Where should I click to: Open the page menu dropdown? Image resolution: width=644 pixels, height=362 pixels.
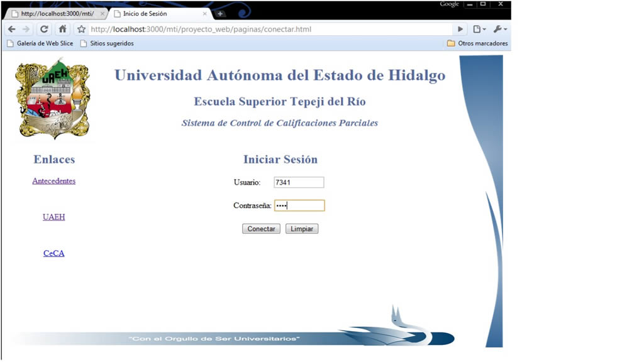(479, 29)
